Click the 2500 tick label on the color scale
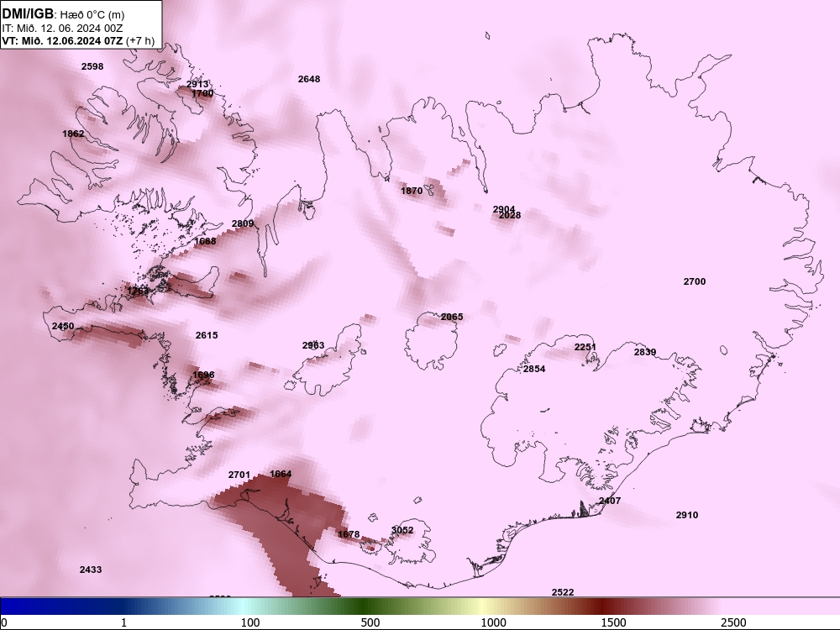840x630 pixels. 733,623
